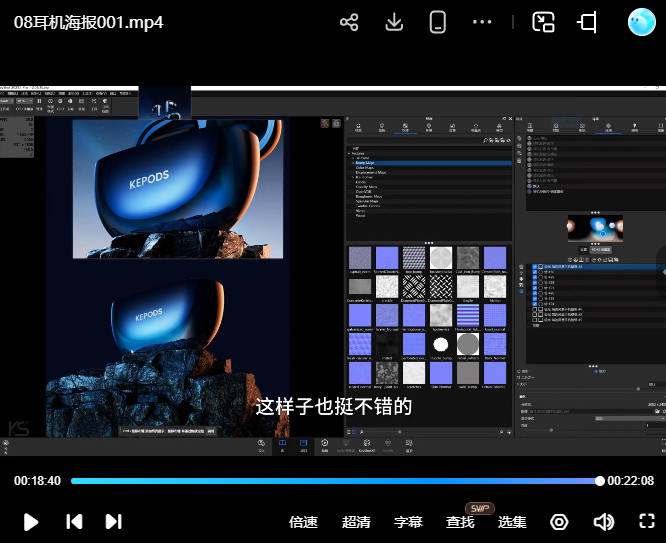Screen dimensions: 666x543
Task: Open the send-to-phone icon
Action: pos(437,22)
